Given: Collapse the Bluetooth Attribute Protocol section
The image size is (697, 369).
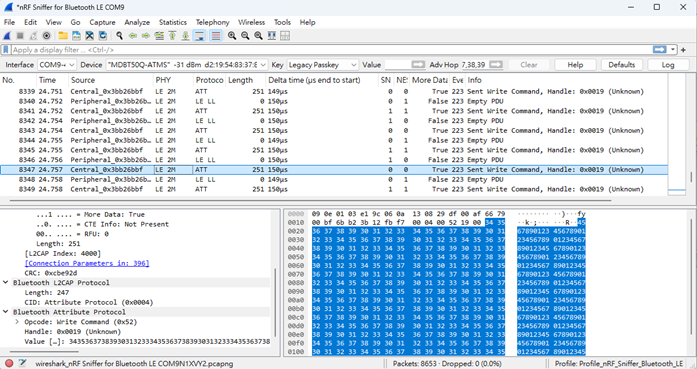Looking at the screenshot, I should click(6, 312).
